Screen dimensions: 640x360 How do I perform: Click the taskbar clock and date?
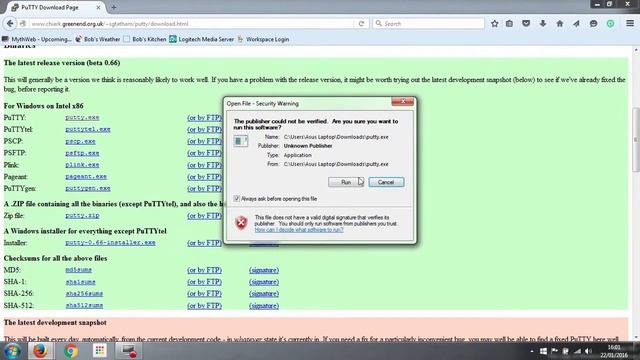point(614,351)
